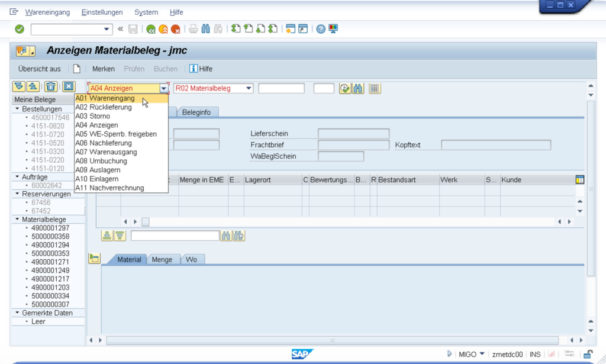Choose A03 Storno in dropdown list
Image resolution: width=606 pixels, height=364 pixels.
92,116
